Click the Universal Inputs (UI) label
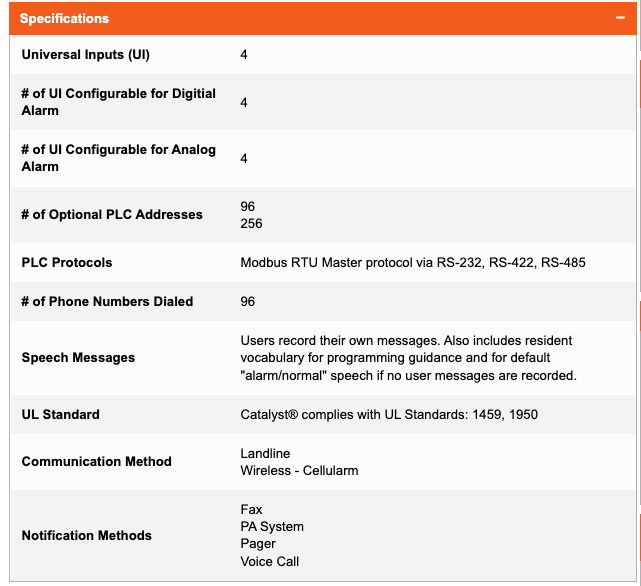641x586 pixels. [x=85, y=54]
